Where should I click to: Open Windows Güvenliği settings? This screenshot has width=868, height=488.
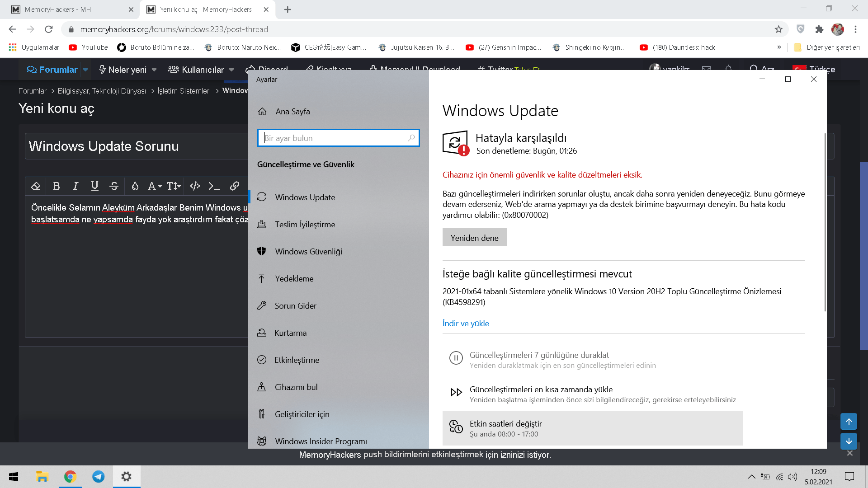[x=338, y=251]
